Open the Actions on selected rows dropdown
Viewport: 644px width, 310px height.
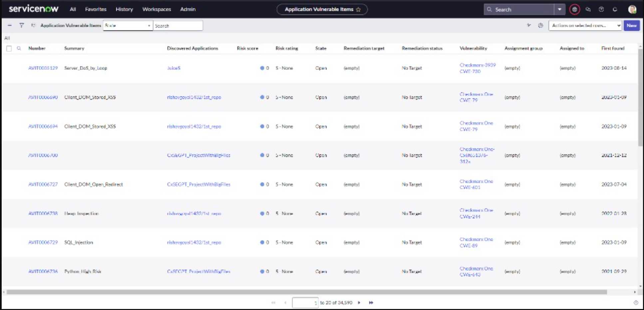(585, 25)
